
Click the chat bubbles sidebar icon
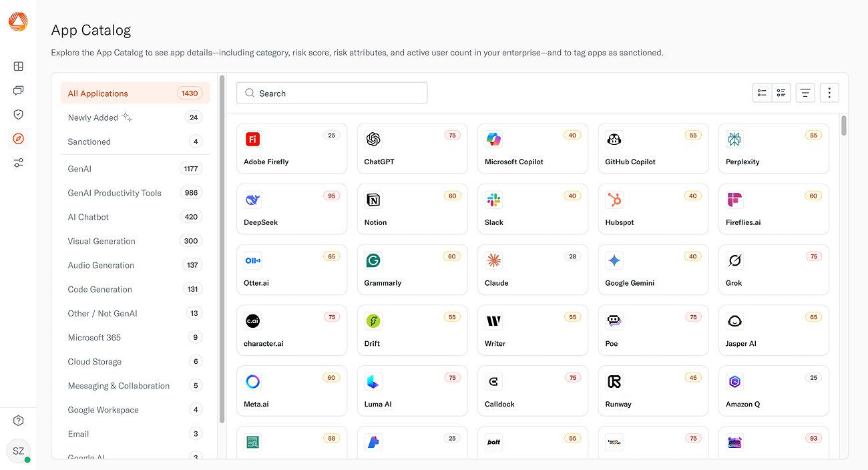19,90
